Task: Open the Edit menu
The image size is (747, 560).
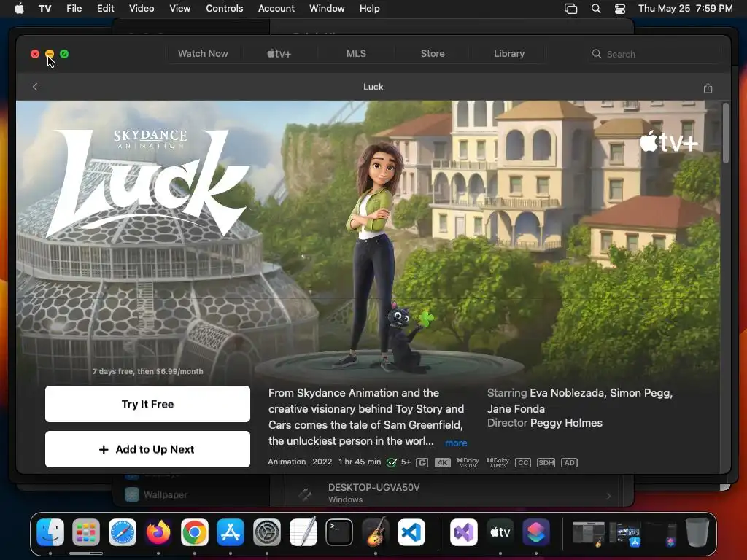Action: (x=105, y=9)
